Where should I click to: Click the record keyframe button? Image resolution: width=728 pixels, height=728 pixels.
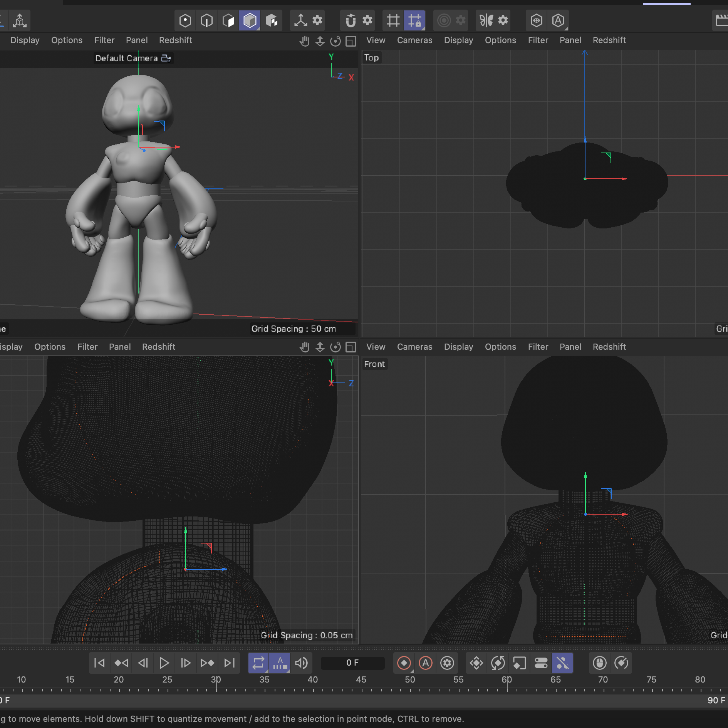click(x=404, y=663)
